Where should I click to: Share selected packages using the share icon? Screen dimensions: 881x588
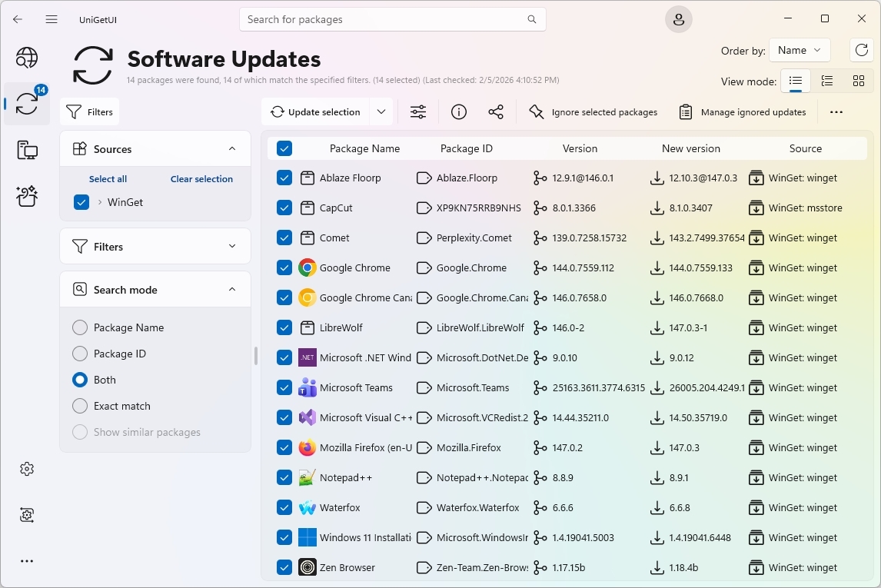[496, 111]
